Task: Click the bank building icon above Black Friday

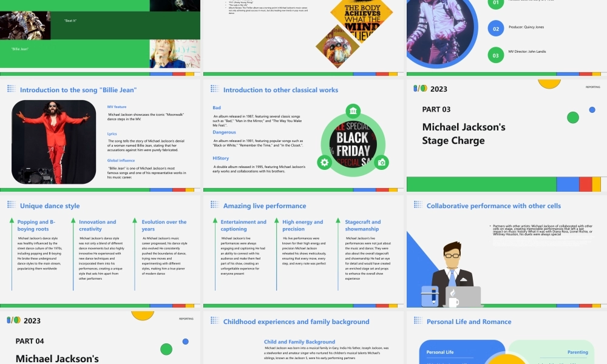Action: point(353,112)
